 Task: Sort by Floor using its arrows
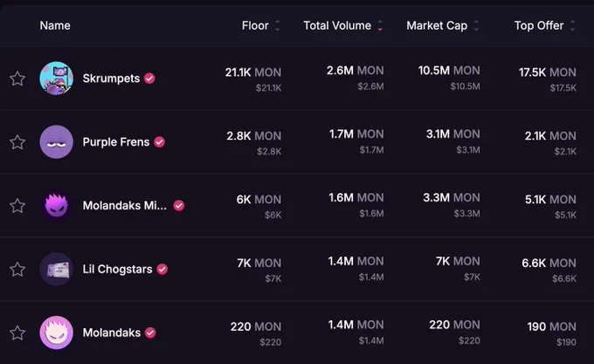point(277,25)
